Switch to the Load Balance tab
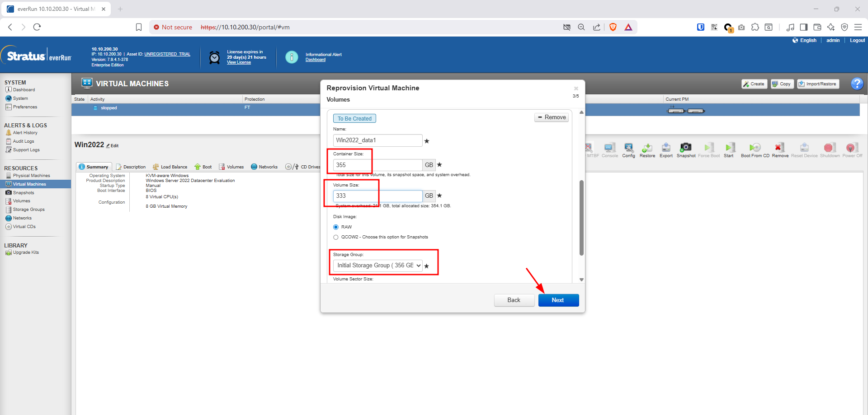This screenshot has height=415, width=868. (170, 167)
